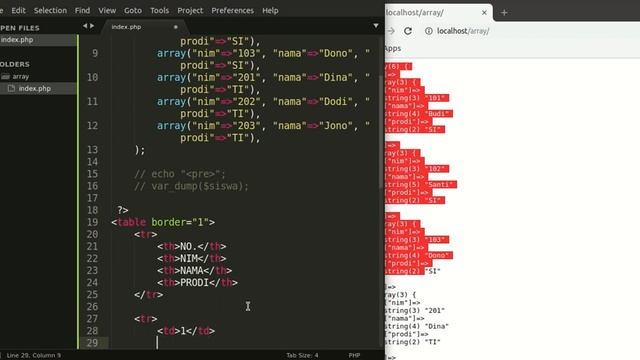
Task: Open a new browser tab
Action: click(x=504, y=13)
